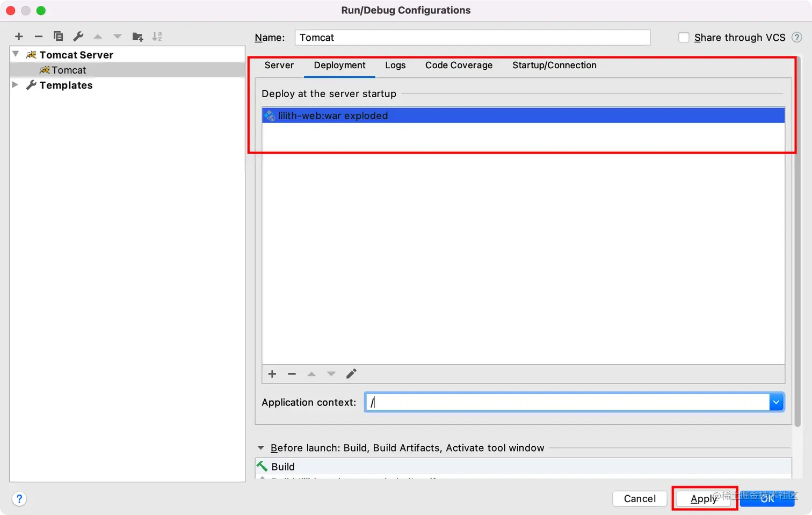
Task: Open the Startup/Connection tab
Action: pyautogui.click(x=554, y=66)
